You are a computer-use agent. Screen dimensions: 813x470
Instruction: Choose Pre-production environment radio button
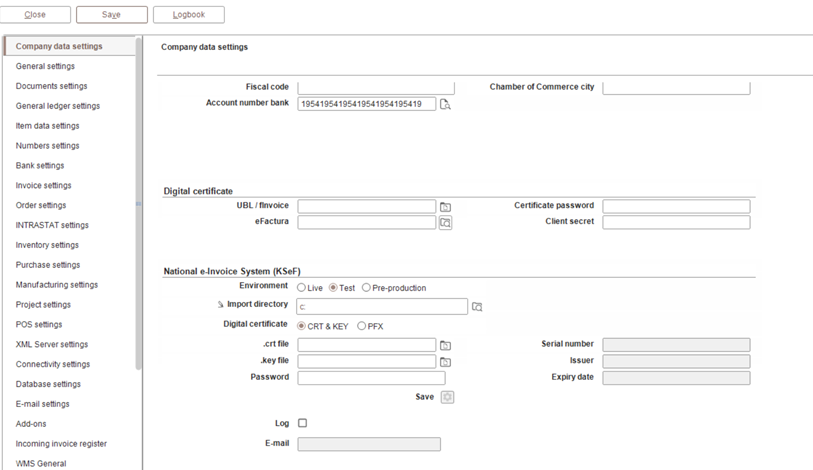[x=366, y=288]
